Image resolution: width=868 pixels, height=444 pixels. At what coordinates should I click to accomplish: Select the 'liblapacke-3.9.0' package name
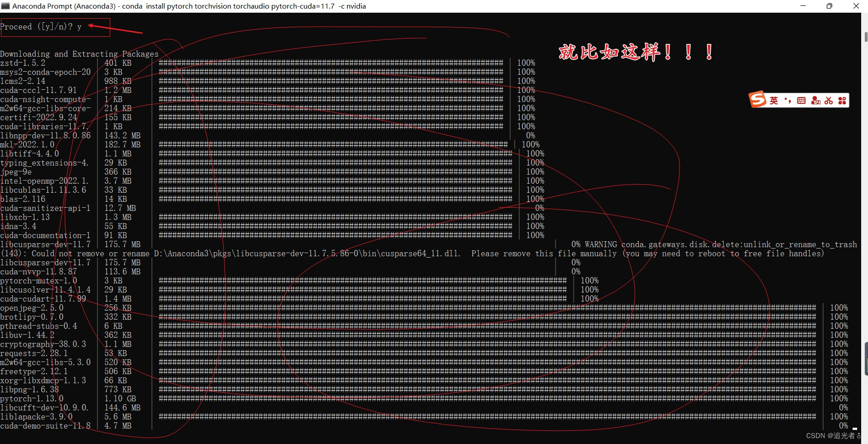click(36, 417)
